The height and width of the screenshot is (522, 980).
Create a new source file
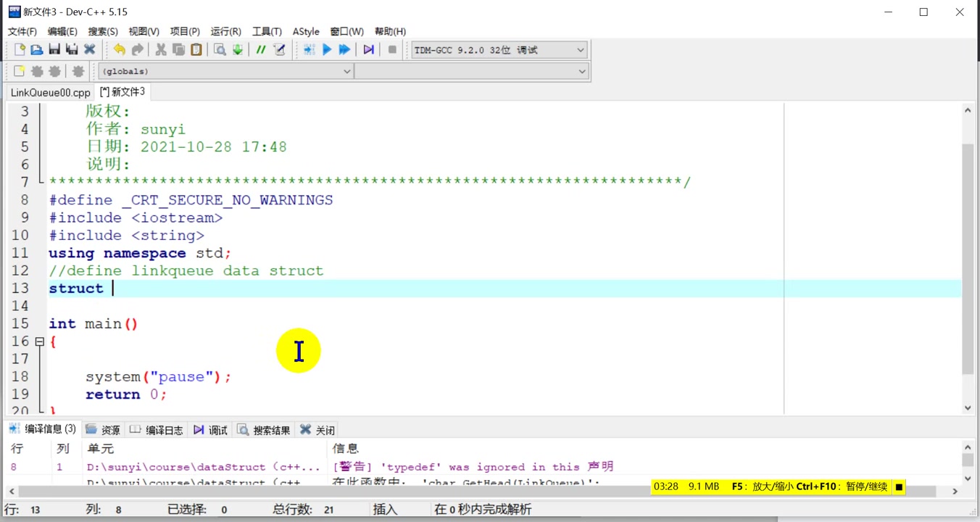[x=20, y=49]
